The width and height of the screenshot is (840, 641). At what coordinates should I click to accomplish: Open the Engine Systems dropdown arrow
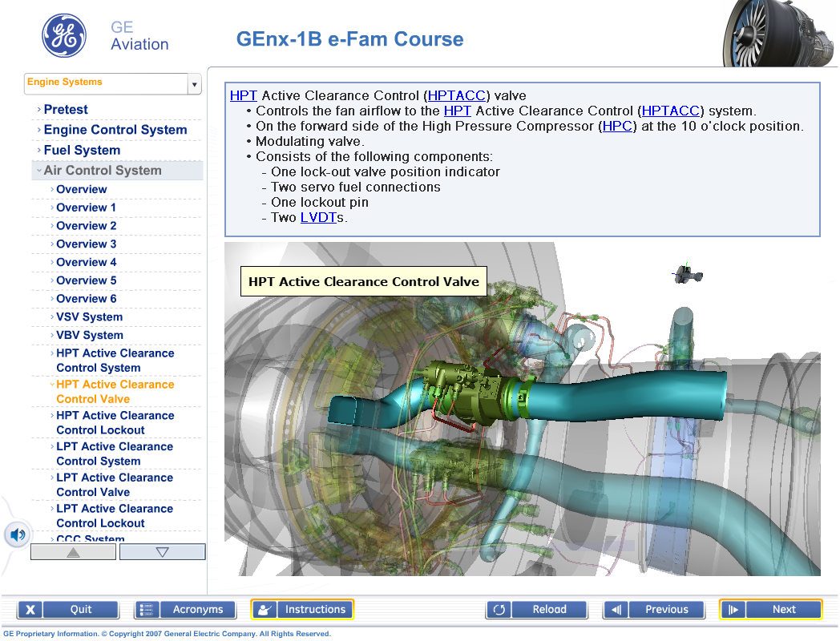point(195,84)
